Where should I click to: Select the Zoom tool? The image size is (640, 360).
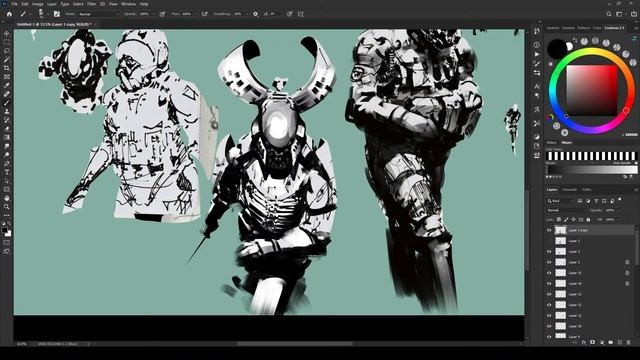[7, 207]
